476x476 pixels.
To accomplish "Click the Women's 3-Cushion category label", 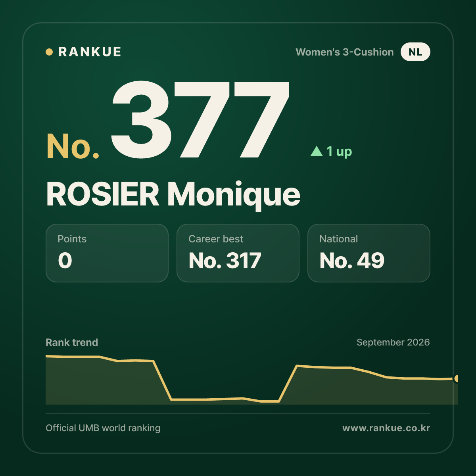I will [x=345, y=52].
